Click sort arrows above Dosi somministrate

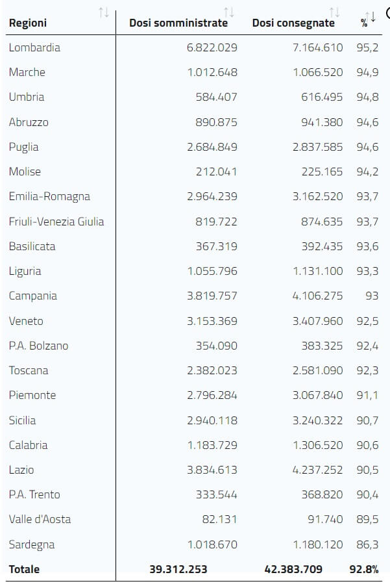(228, 12)
